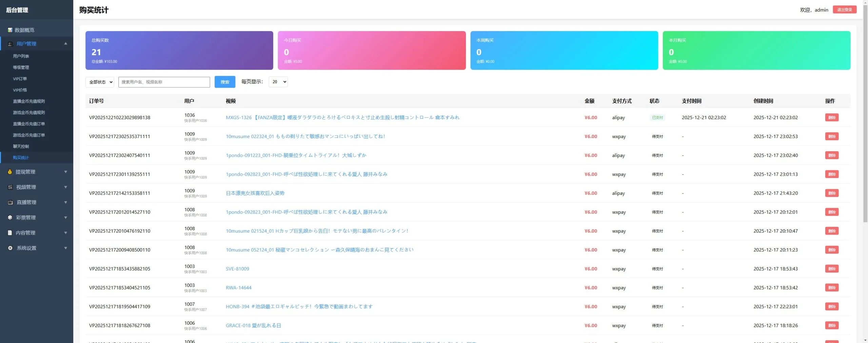
Task: Expand the 彩票管理 menu arrow
Action: pyautogui.click(x=66, y=217)
